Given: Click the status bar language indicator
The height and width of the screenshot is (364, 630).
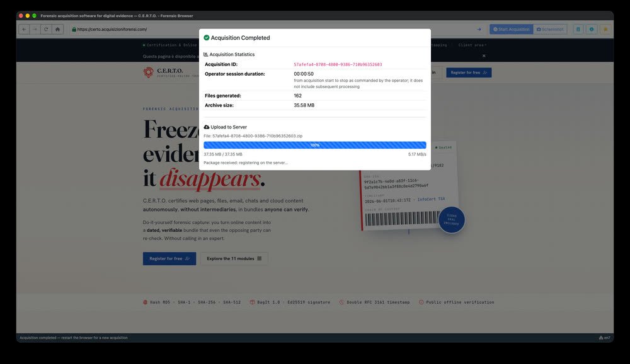Looking at the screenshot, I should pyautogui.click(x=605, y=338).
